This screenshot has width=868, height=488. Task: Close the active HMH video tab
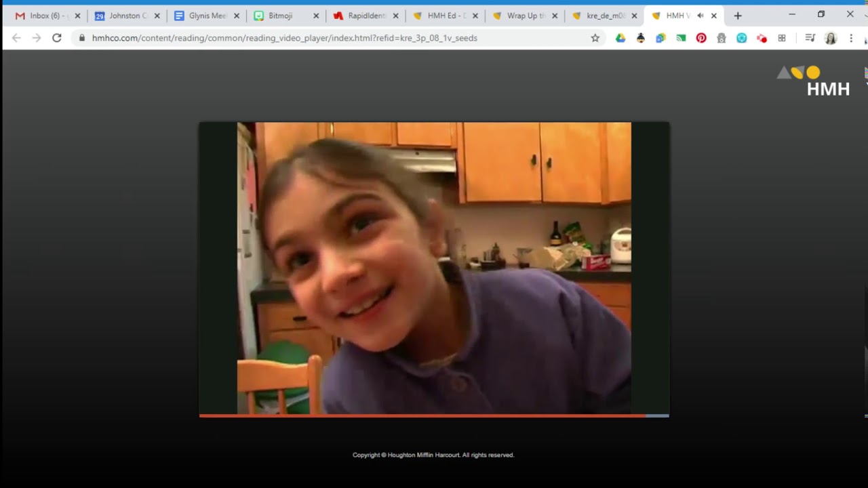(x=713, y=16)
